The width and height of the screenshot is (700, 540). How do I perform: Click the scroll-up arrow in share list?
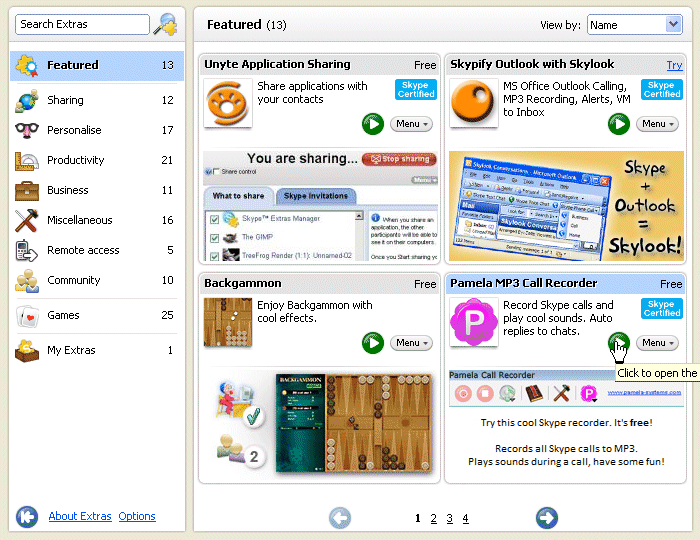pyautogui.click(x=359, y=216)
